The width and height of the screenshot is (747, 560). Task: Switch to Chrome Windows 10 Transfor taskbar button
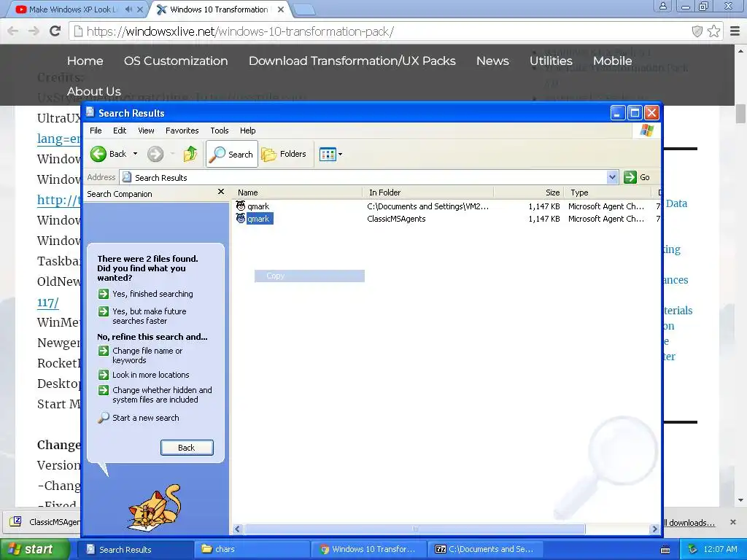[368, 550]
